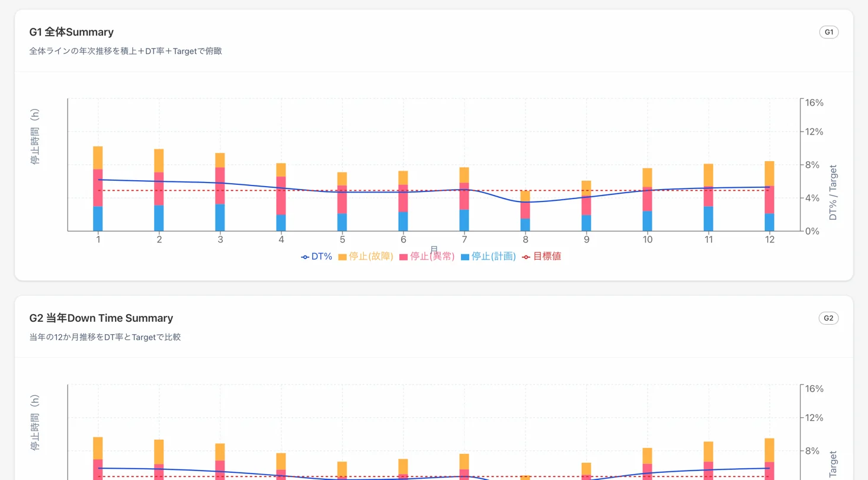
Task: Click the 0% right-axis tick in G1 chart
Action: coord(812,231)
